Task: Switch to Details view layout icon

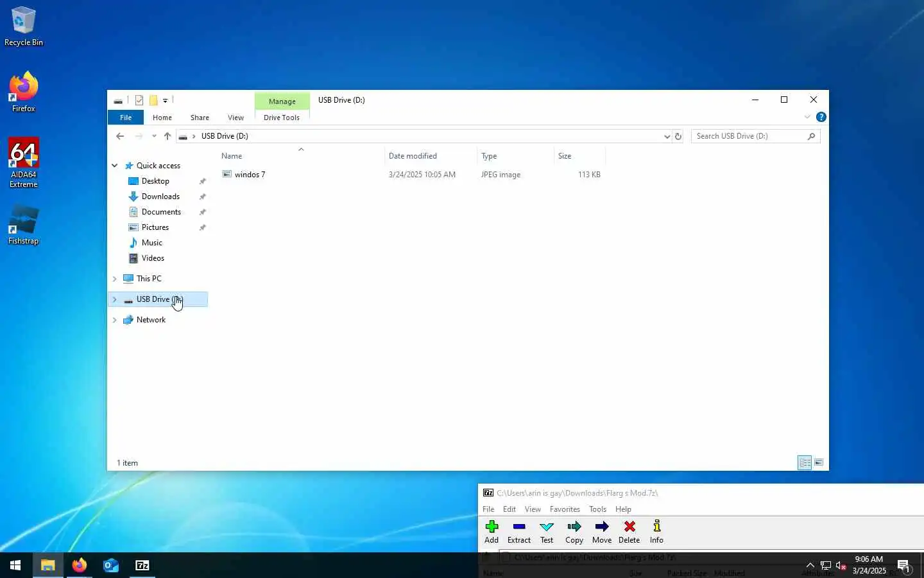Action: [805, 462]
